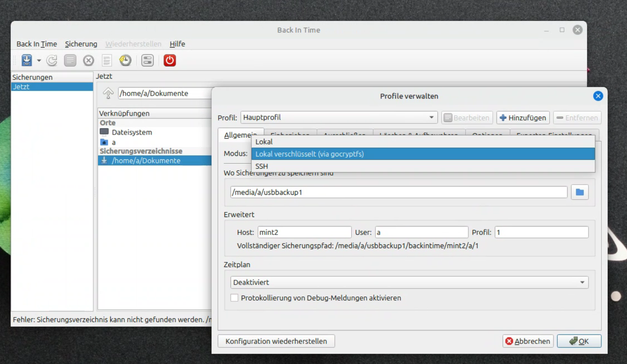Click the Hinzufügen profile button
This screenshot has width=627, height=364.
(523, 117)
